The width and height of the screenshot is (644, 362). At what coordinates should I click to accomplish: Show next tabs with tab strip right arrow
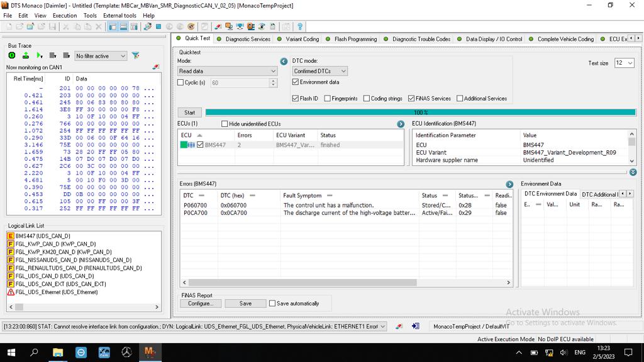[638, 38]
